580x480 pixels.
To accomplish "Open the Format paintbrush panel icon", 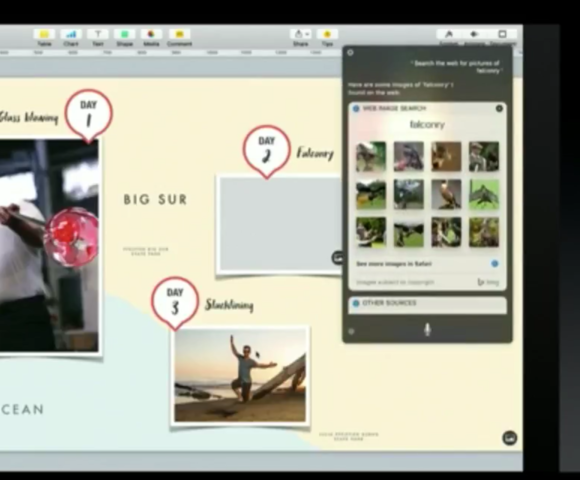I will click(449, 34).
